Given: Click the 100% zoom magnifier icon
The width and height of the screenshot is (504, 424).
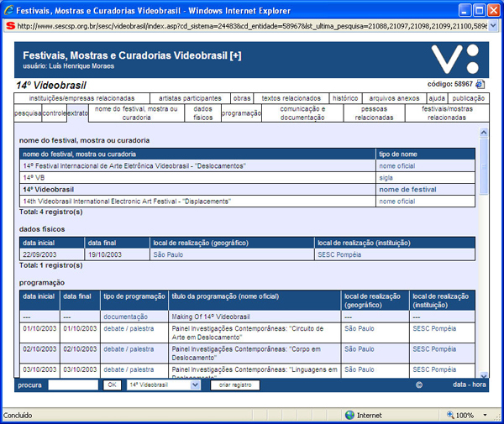Looking at the screenshot, I should (x=450, y=415).
